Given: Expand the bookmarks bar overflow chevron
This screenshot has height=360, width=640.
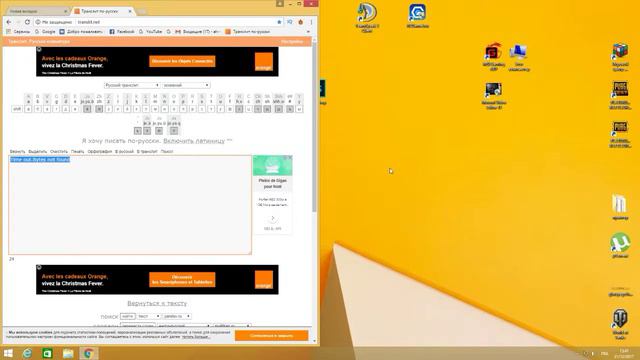Looking at the screenshot, I should point(308,31).
